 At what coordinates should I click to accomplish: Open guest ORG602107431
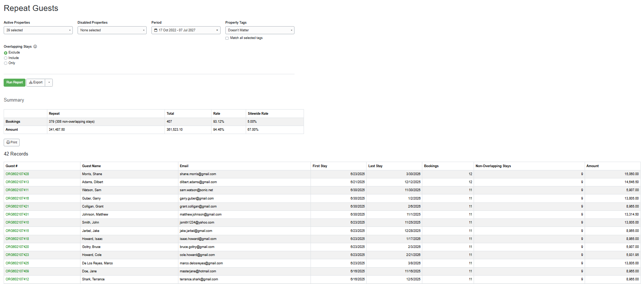[17, 214]
